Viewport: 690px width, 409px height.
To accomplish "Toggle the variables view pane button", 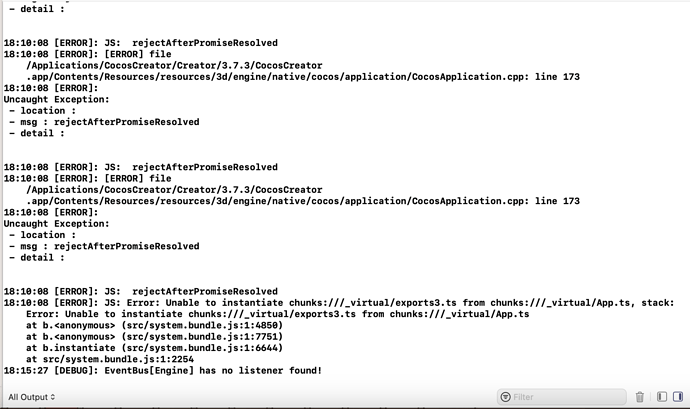I will click(662, 397).
